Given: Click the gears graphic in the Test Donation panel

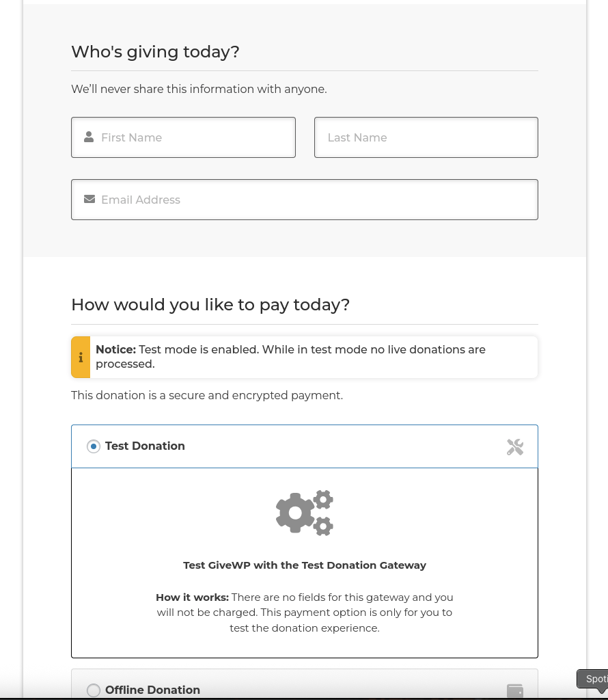Looking at the screenshot, I should tap(305, 513).
